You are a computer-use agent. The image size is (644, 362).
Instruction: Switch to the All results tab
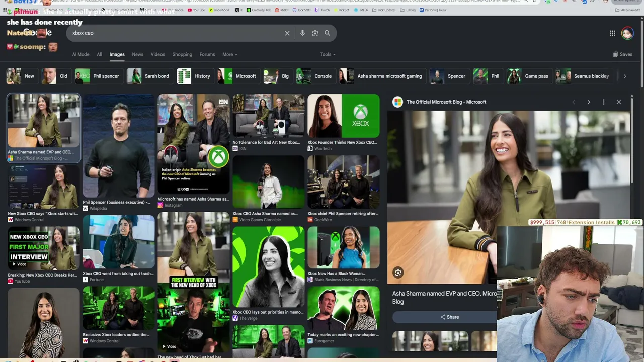click(100, 54)
